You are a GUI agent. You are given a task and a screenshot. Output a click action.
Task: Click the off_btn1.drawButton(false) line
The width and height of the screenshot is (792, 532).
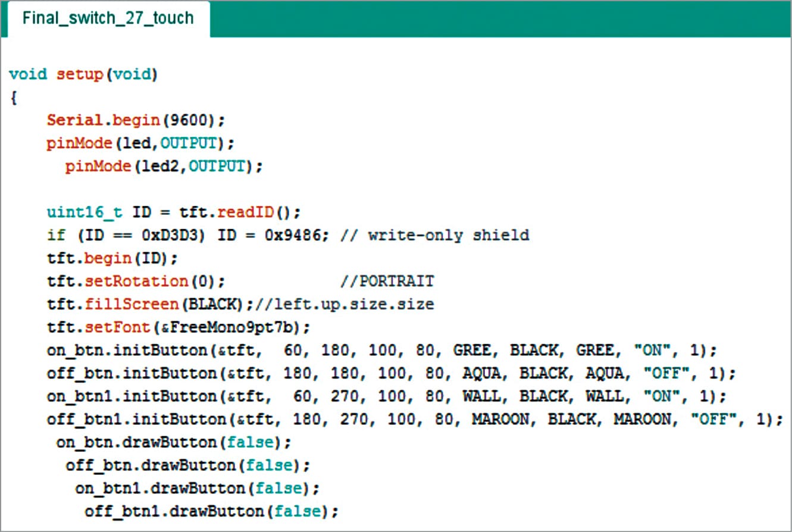pyautogui.click(x=211, y=512)
